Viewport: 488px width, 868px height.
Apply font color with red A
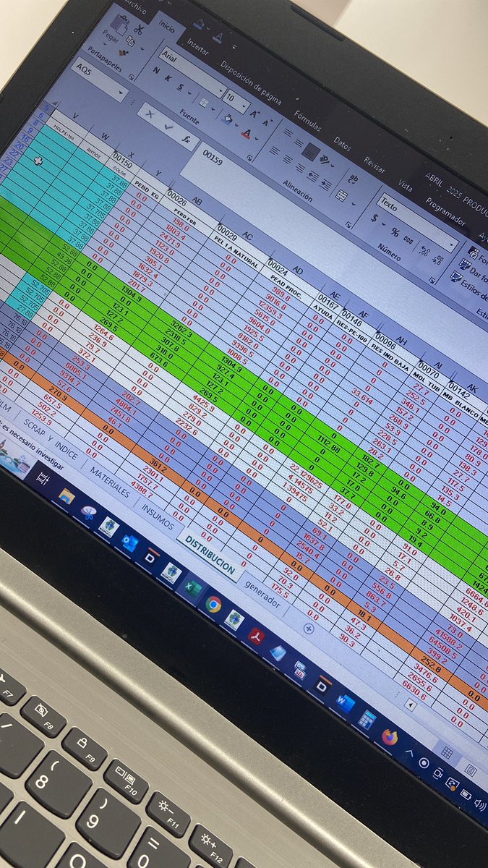[x=248, y=135]
